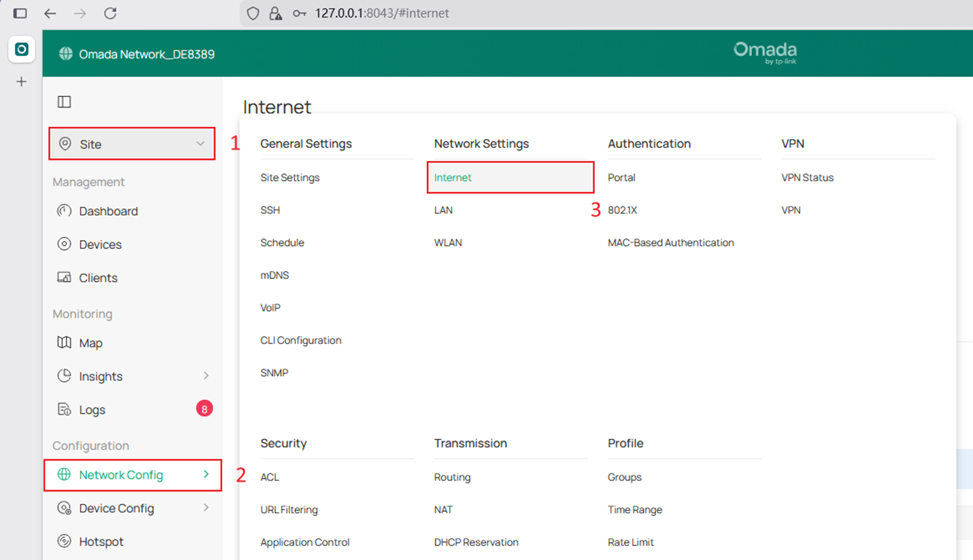Viewport: 973px width, 560px height.
Task: Click the Clients icon
Action: (x=64, y=277)
